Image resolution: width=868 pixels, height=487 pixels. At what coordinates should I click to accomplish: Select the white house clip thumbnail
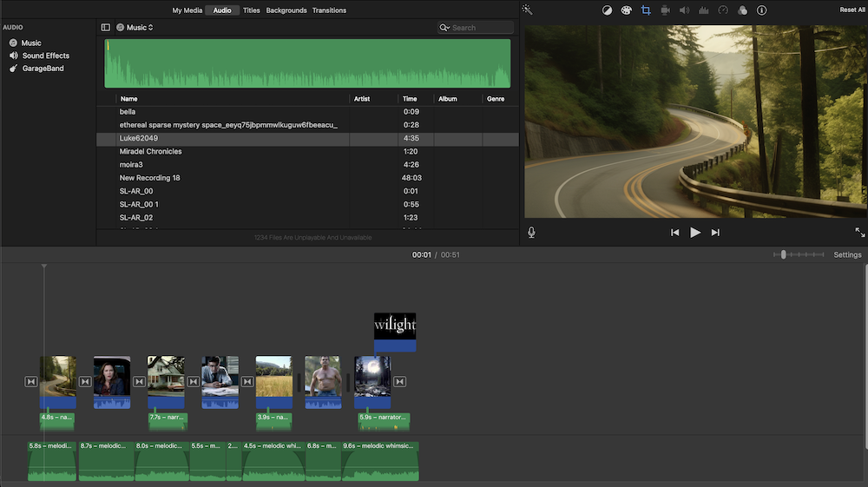point(166,377)
